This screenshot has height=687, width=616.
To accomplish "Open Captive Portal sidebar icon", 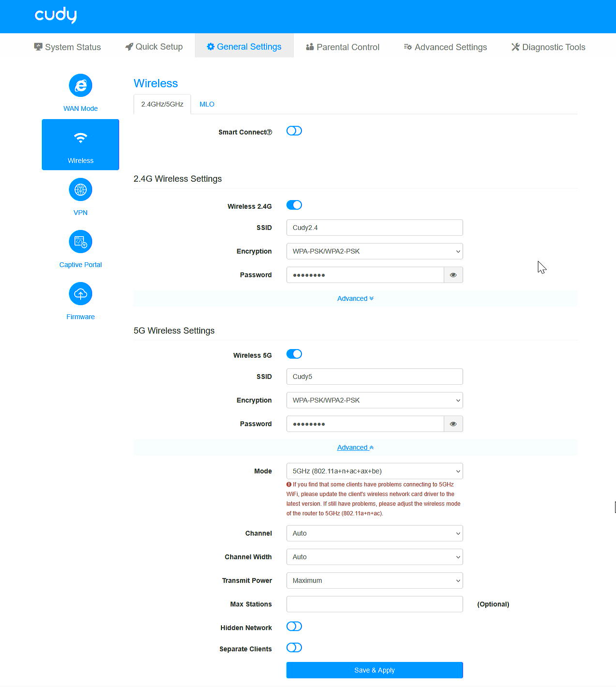I will [x=81, y=242].
